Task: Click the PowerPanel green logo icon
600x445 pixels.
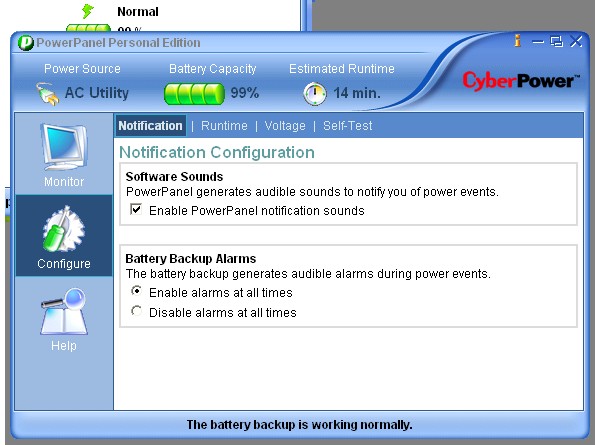Action: click(x=26, y=43)
